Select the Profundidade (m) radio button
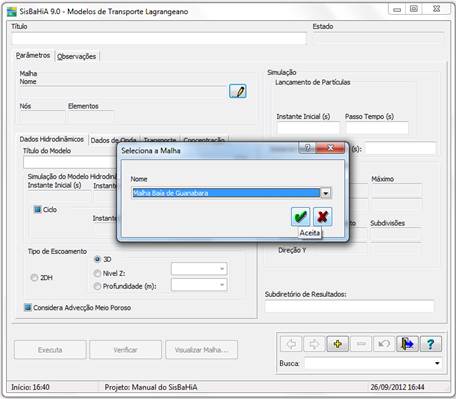456x399 pixels. coord(97,286)
